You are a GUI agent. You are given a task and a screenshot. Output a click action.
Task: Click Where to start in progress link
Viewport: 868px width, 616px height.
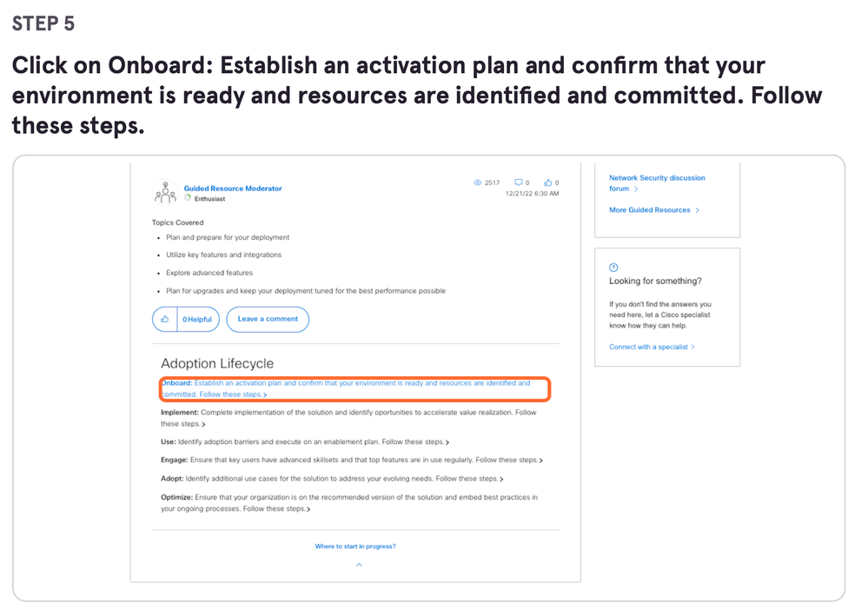pyautogui.click(x=355, y=546)
